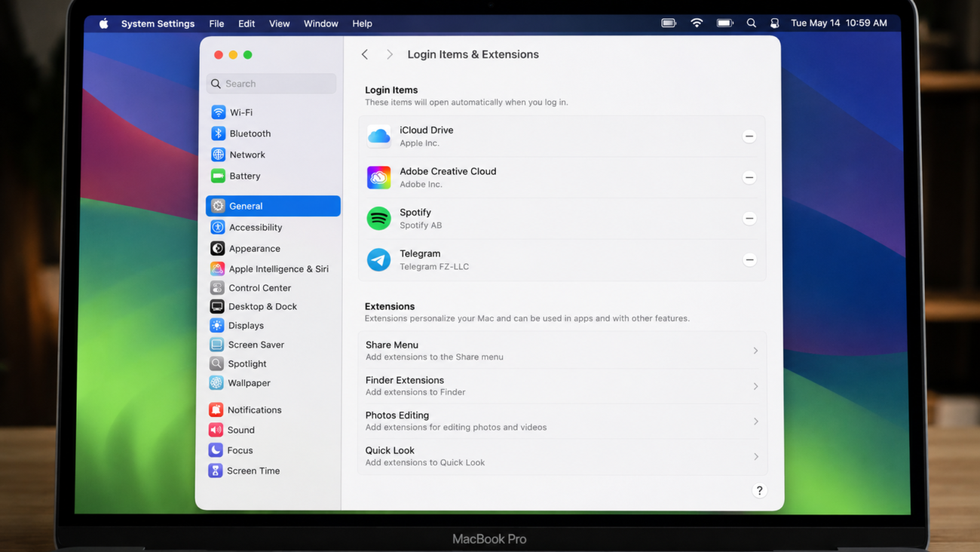Click the iCloud Drive cloud icon
Image resolution: width=980 pixels, height=552 pixels.
coord(378,136)
